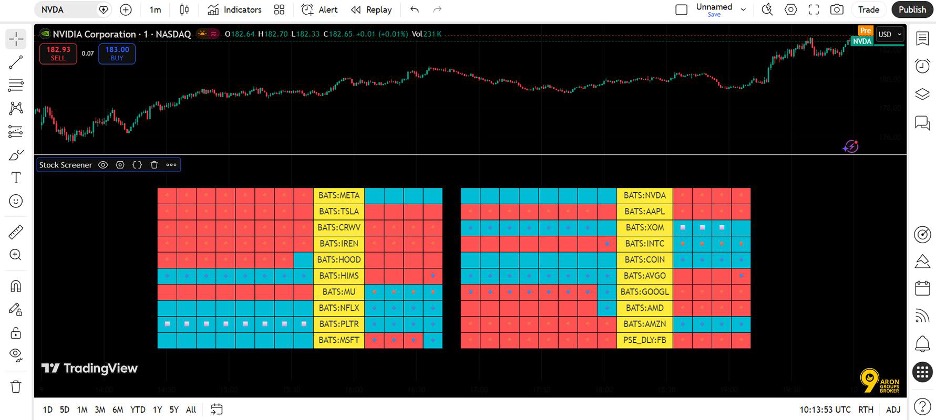
Task: Toggle stay in drawing mode
Action: (x=16, y=309)
